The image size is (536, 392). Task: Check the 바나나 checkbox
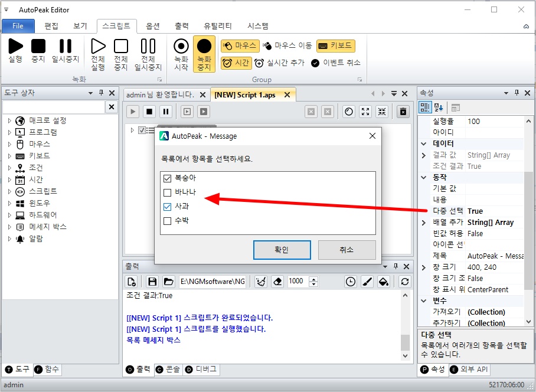pyautogui.click(x=167, y=192)
